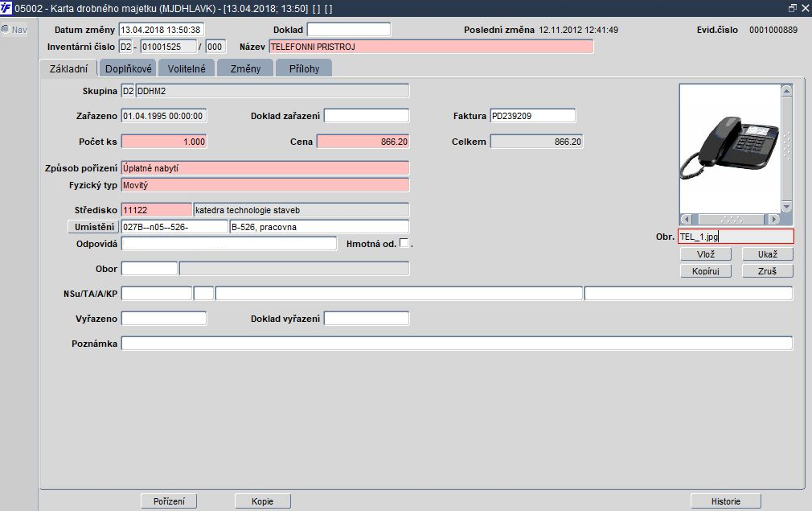Viewport: 812px width, 511px height.
Task: Click the Skupina code field D2
Action: (128, 91)
